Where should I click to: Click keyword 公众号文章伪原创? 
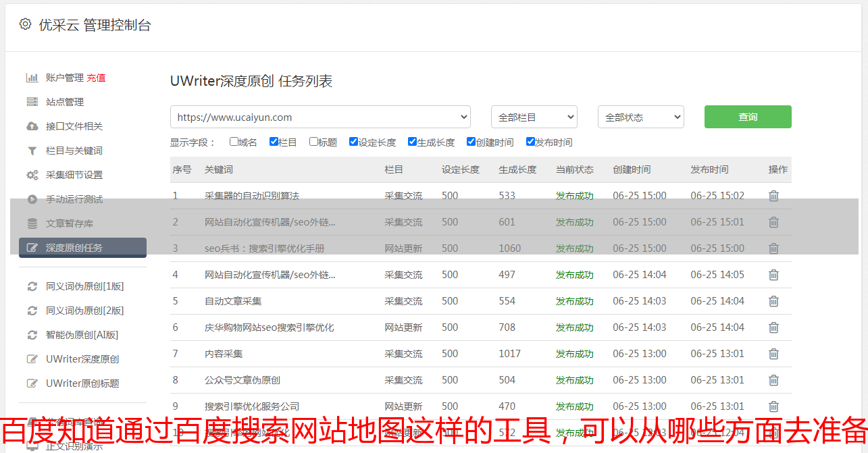tap(242, 380)
